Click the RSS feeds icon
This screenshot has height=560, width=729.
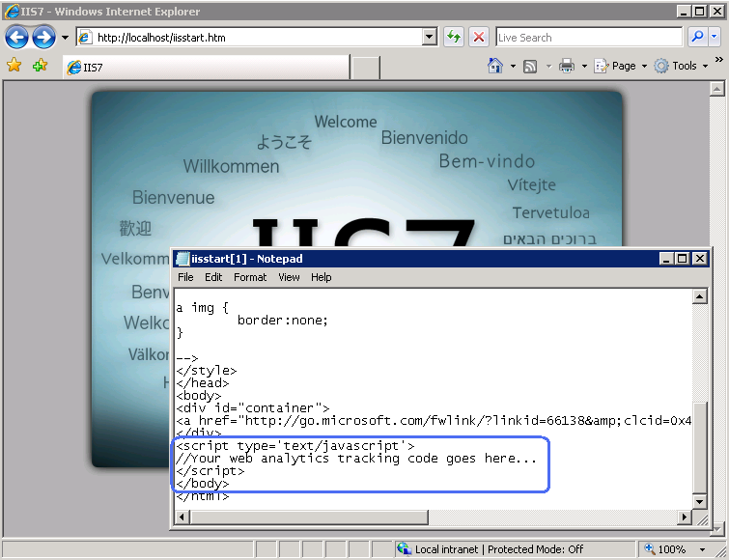(530, 66)
